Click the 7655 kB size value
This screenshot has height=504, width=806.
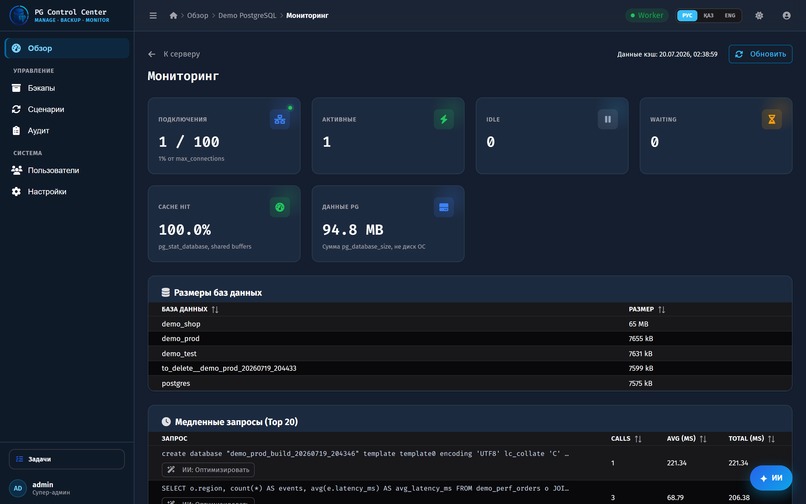(x=640, y=338)
